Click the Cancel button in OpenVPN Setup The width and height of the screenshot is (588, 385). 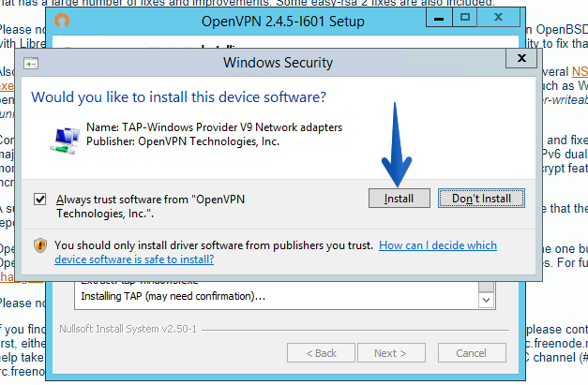click(472, 353)
